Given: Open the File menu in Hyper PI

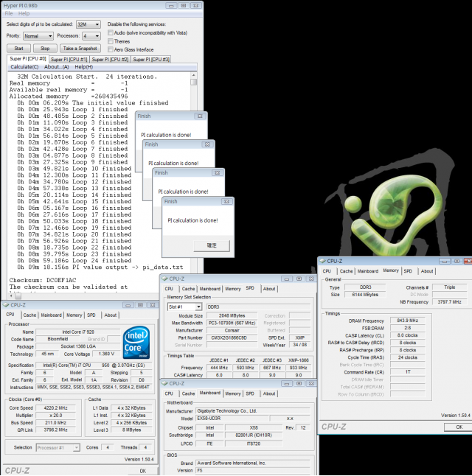Looking at the screenshot, I should tap(9, 13).
